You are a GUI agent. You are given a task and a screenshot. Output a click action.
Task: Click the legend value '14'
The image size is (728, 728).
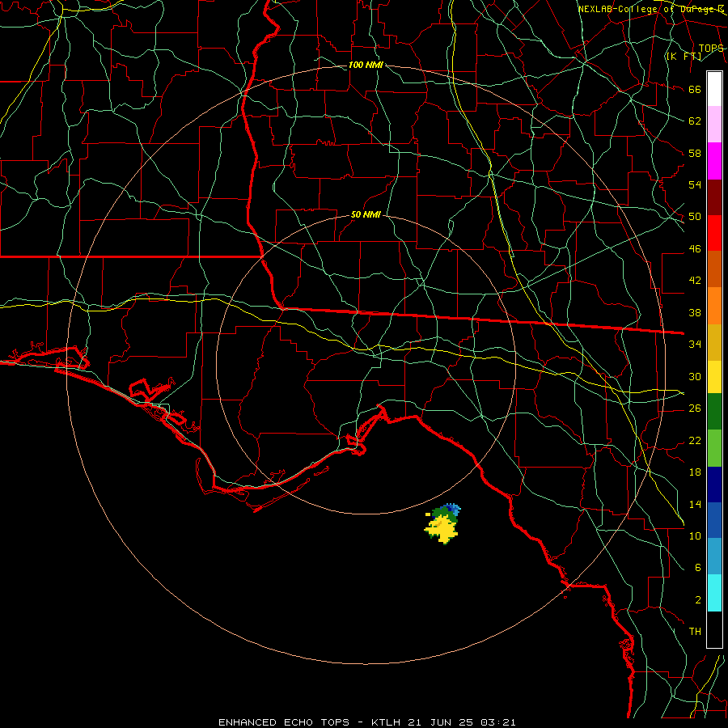(x=695, y=504)
